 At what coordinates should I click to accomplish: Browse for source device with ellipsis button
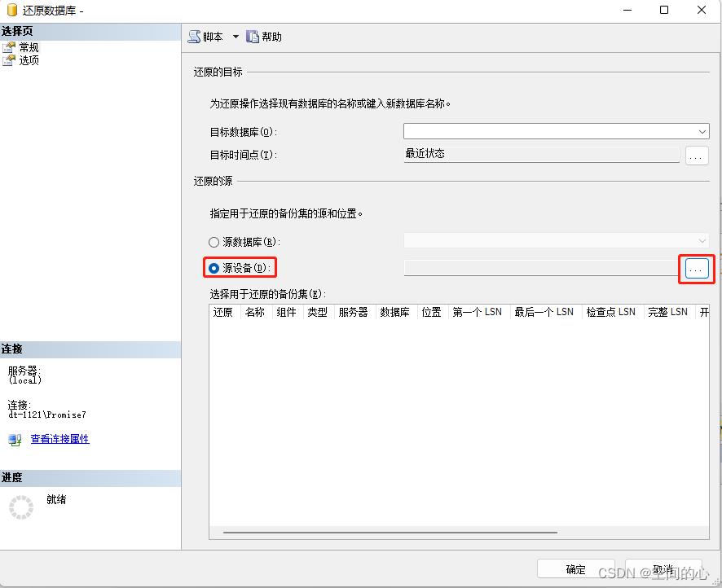point(697,269)
